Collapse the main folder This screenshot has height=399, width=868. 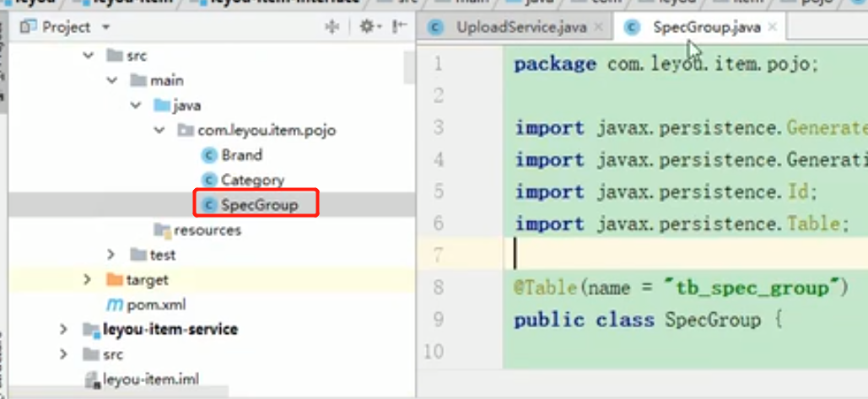(x=112, y=81)
